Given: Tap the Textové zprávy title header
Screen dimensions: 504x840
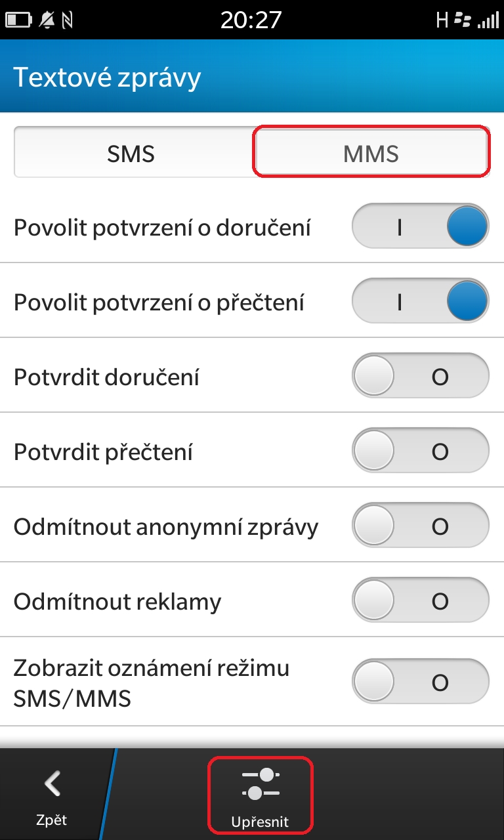Looking at the screenshot, I should (x=107, y=77).
